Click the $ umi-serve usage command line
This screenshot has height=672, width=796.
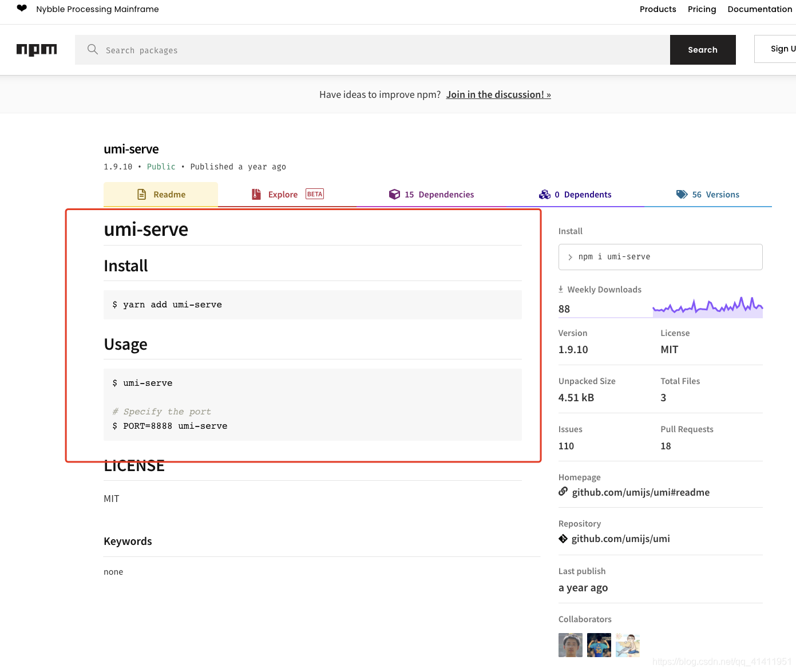(142, 383)
